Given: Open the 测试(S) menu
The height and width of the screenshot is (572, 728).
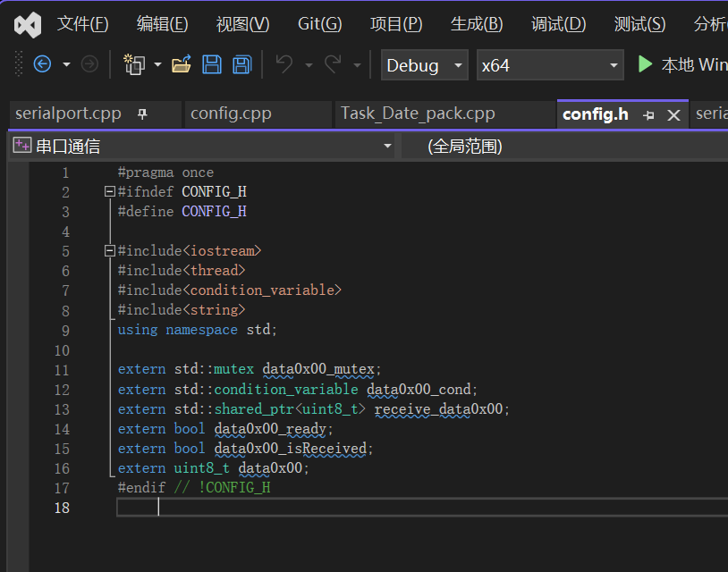Looking at the screenshot, I should [x=639, y=24].
